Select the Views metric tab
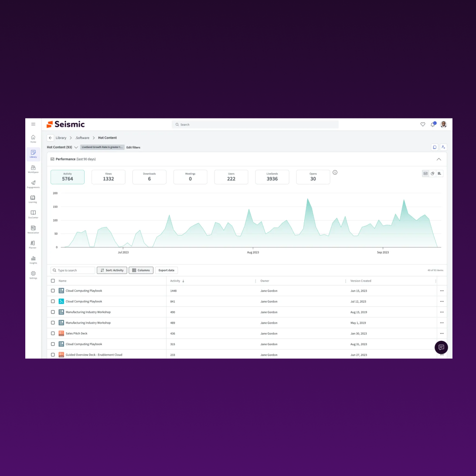The image size is (476, 476). tap(108, 177)
